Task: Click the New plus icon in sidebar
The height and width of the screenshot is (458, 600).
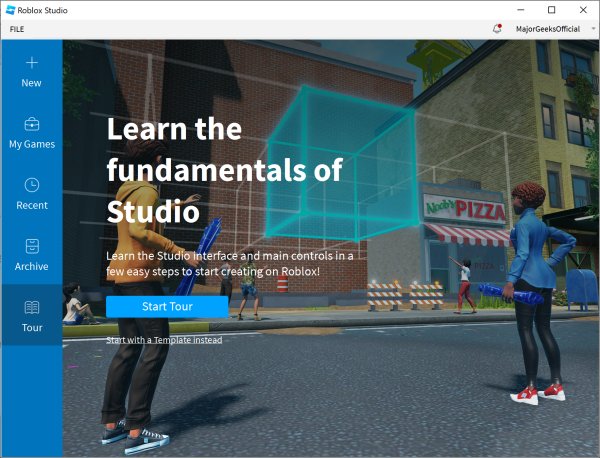Action: (x=32, y=63)
